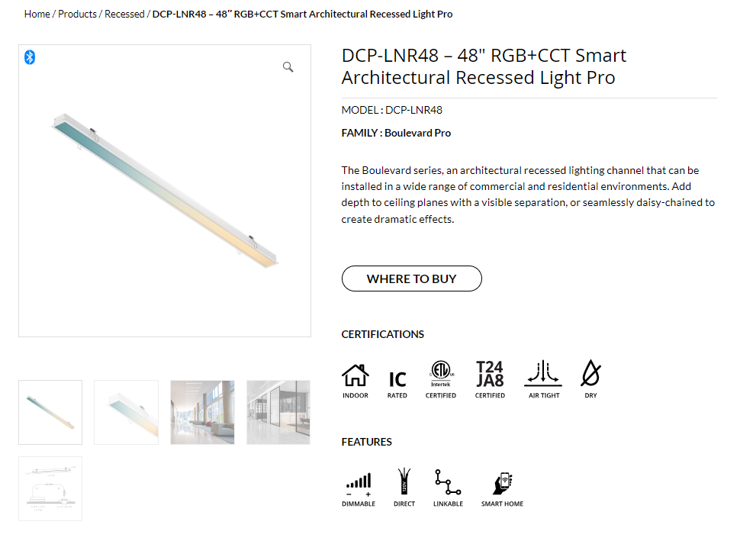Screen dimensions: 756x541
Task: Select the Smart Home phone icon
Action: point(503,483)
